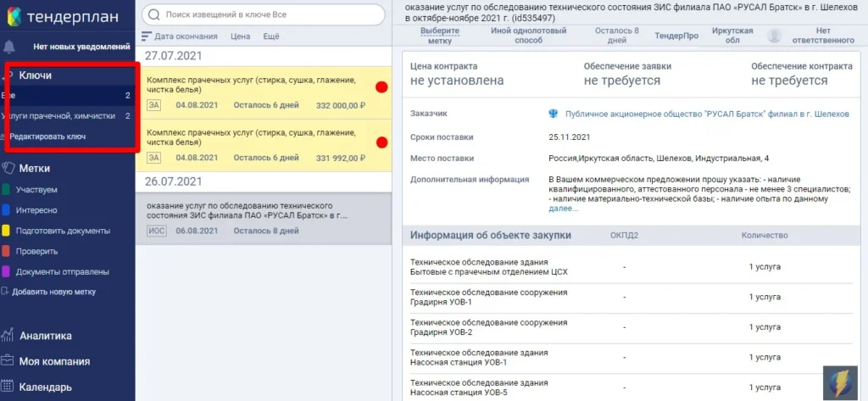
Task: Click row Бытовые с прачечным отделением ЦСХ
Action: pyautogui.click(x=630, y=267)
